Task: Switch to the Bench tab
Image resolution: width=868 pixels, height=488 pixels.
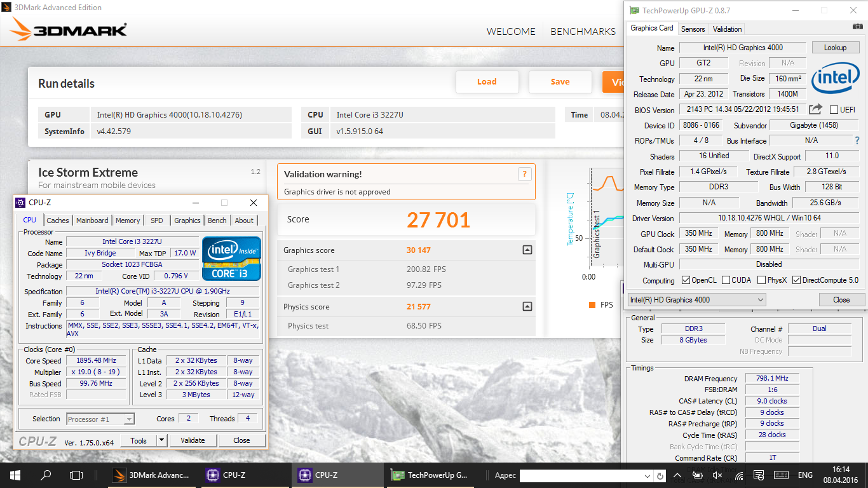Action: pyautogui.click(x=217, y=220)
